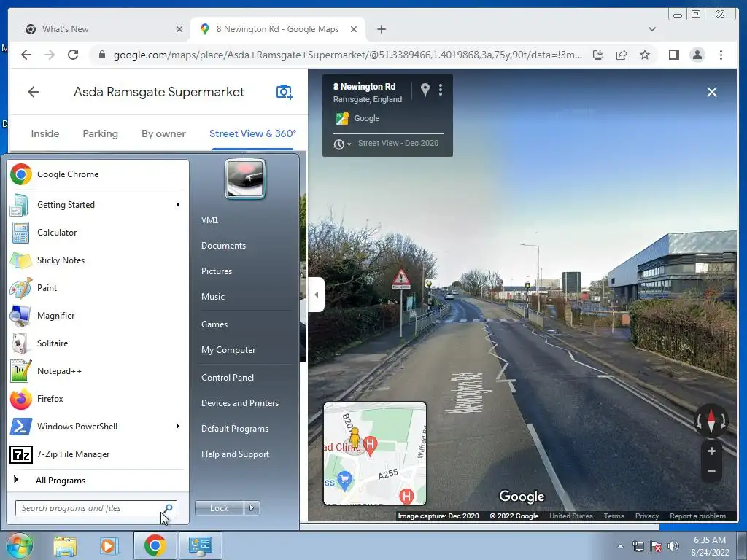The image size is (747, 560).
Task: Switch to the Inside photos tab
Action: click(45, 134)
